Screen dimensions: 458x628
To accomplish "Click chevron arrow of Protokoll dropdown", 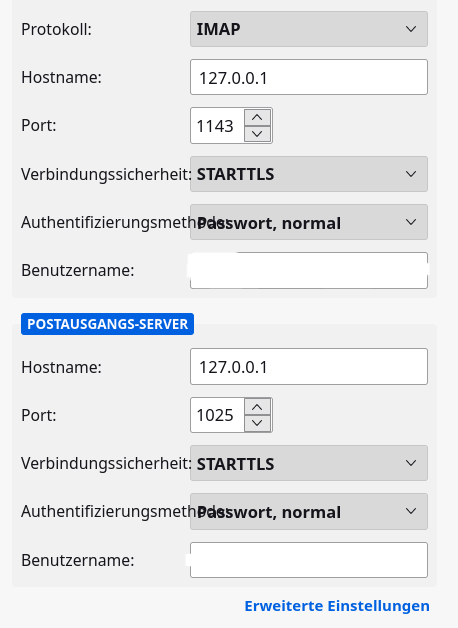I will coord(411,29).
